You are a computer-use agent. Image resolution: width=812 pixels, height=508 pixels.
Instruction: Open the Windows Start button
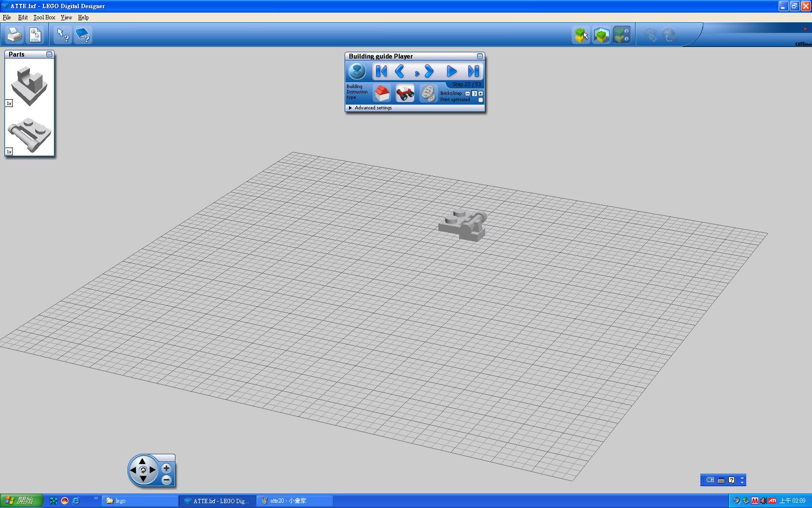[22, 501]
